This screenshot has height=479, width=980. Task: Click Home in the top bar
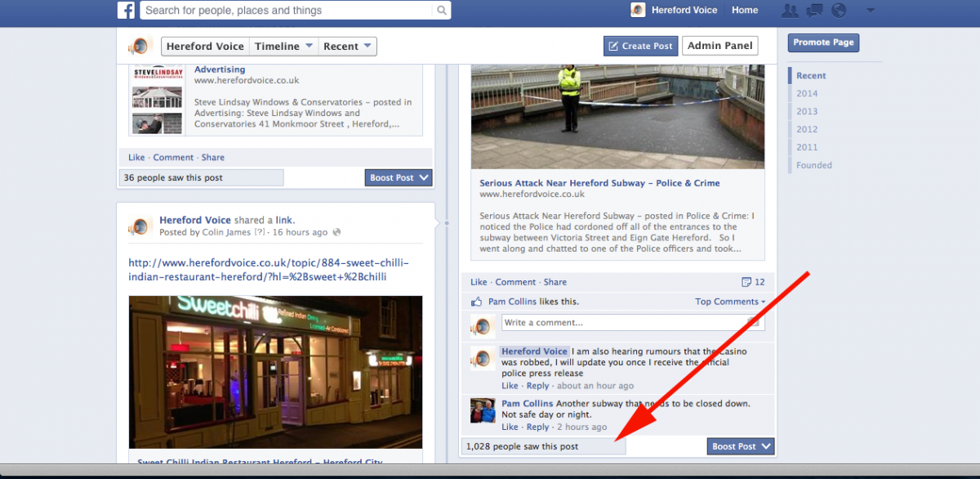pyautogui.click(x=745, y=11)
